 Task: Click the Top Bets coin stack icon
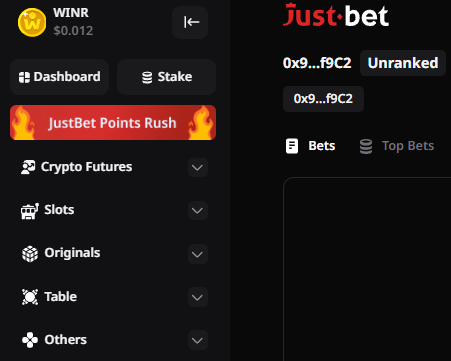tap(366, 146)
